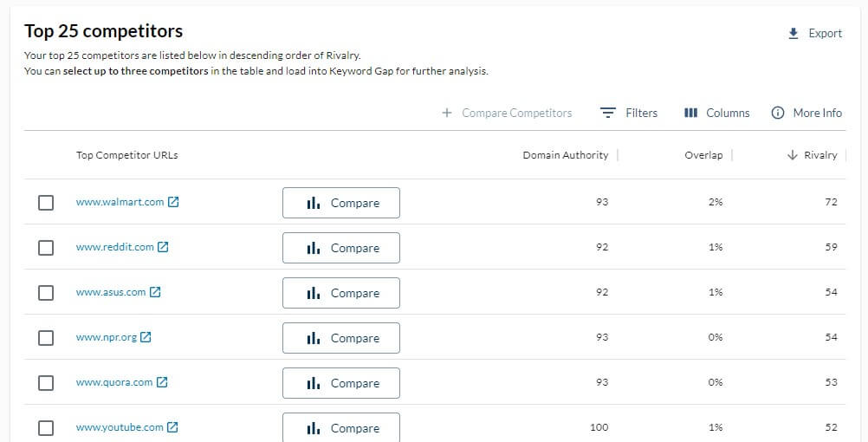Click walmart.com Overlap value 2%

[716, 202]
